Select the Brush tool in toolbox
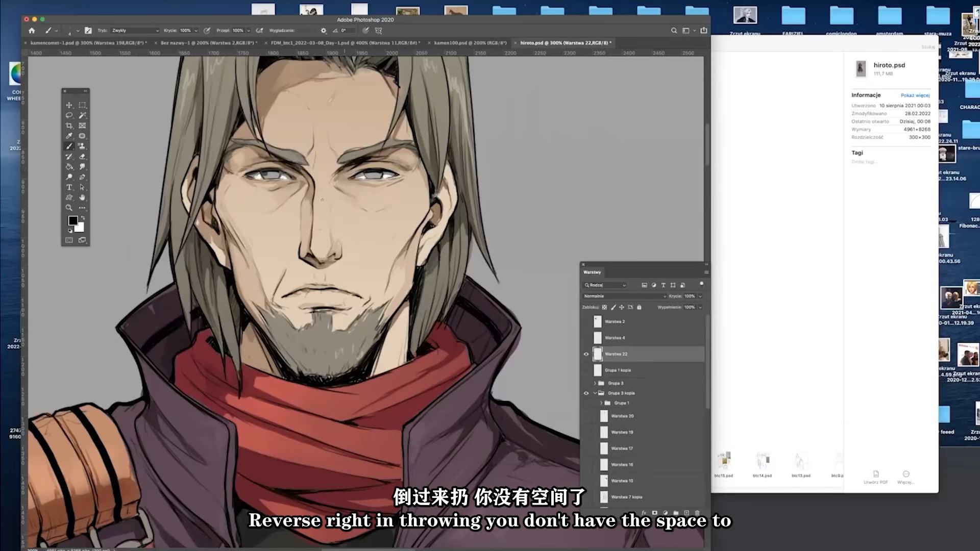Image resolution: width=980 pixels, height=551 pixels. coord(69,146)
